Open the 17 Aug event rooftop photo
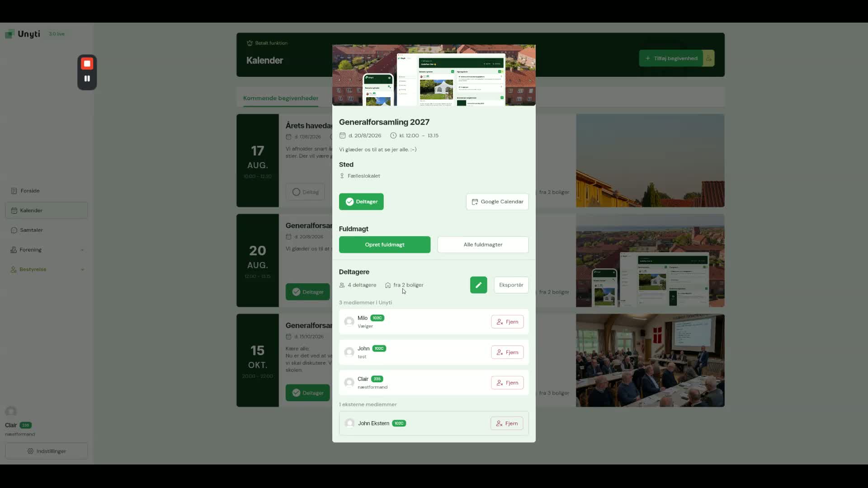This screenshot has height=488, width=868. [650, 160]
